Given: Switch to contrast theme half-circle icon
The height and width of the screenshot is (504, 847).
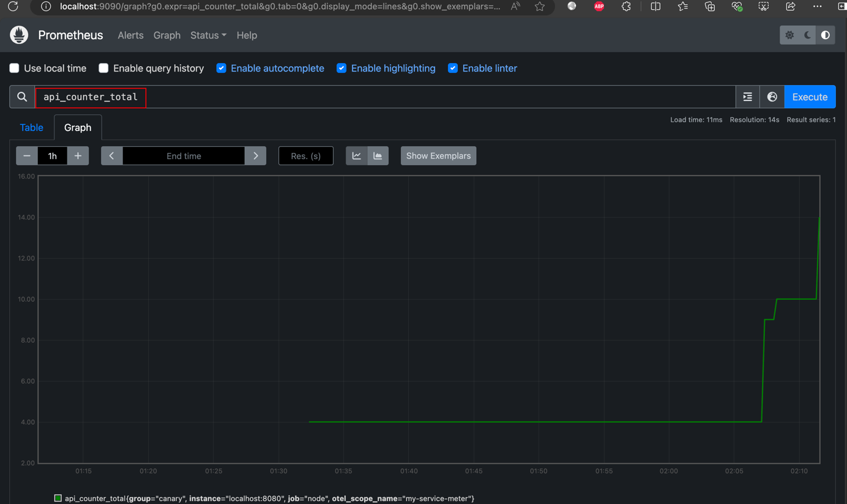Looking at the screenshot, I should [x=826, y=35].
